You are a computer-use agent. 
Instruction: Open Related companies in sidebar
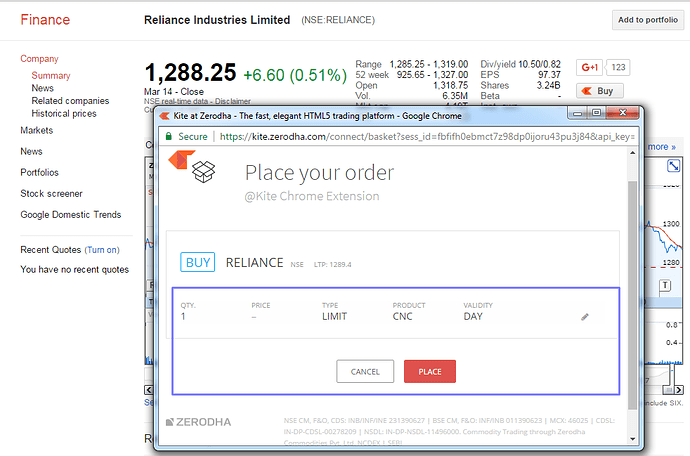click(x=70, y=101)
